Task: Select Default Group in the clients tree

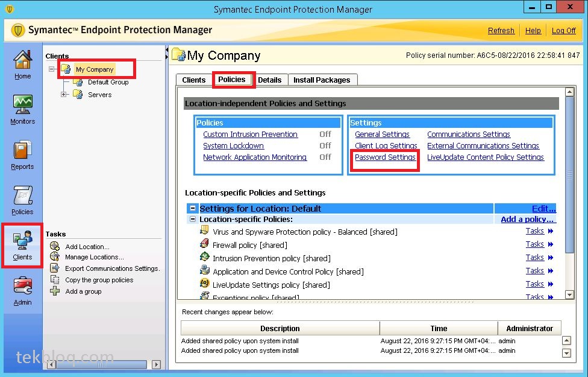Action: tap(108, 82)
